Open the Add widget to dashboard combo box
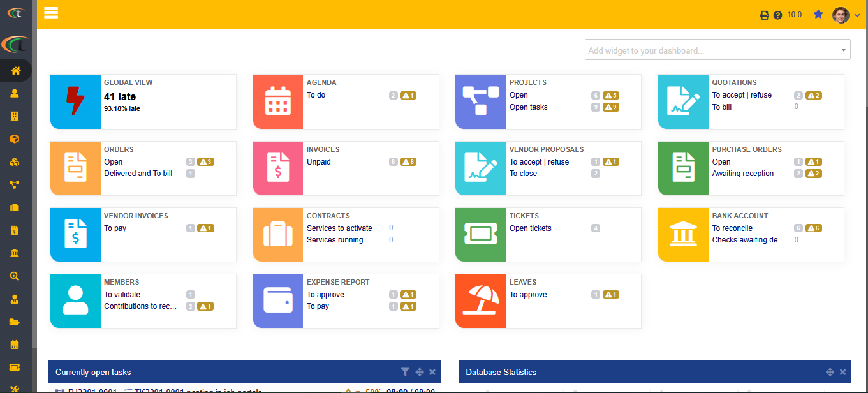Screen dimensions: 868x393 click(x=717, y=50)
